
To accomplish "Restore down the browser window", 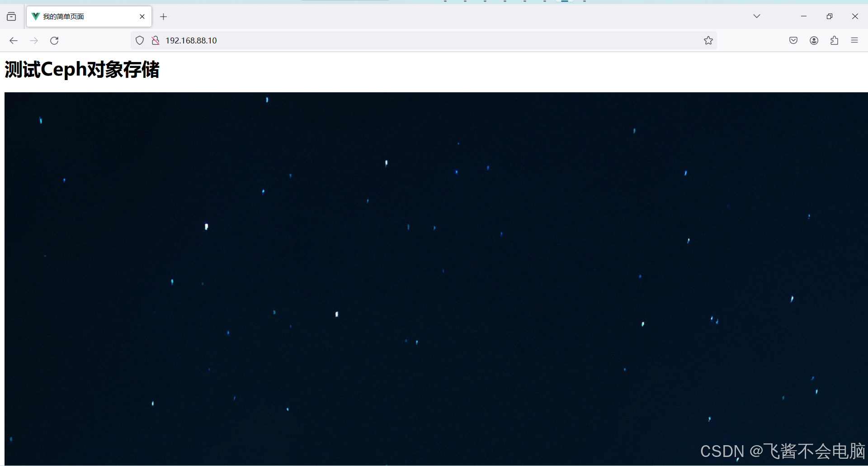I will 829,16.
